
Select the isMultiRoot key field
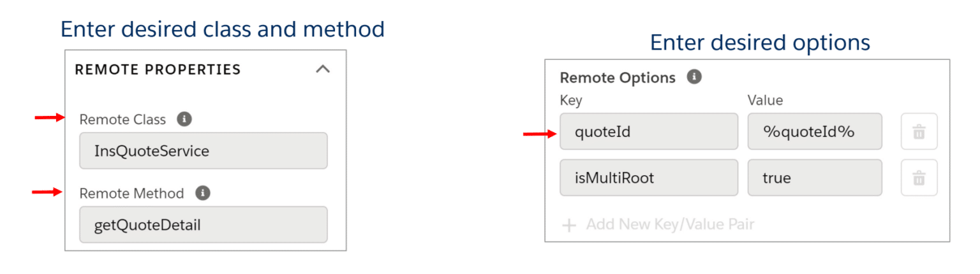pos(648,178)
